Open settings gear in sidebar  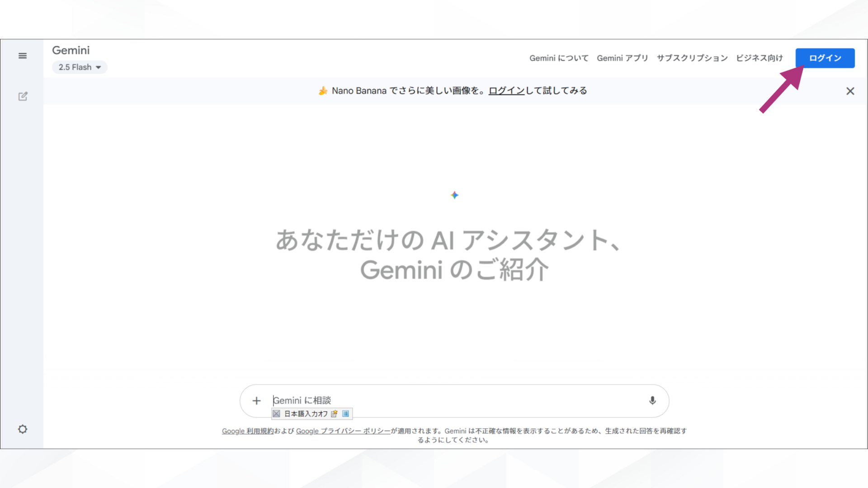pyautogui.click(x=23, y=429)
